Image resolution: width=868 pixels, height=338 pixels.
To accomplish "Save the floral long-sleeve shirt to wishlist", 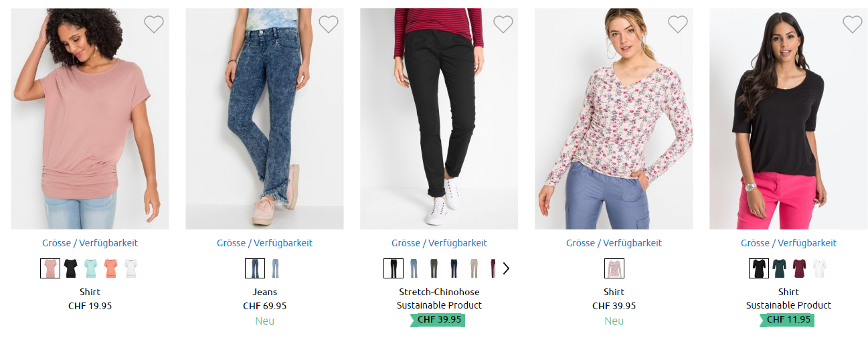I will 678,25.
